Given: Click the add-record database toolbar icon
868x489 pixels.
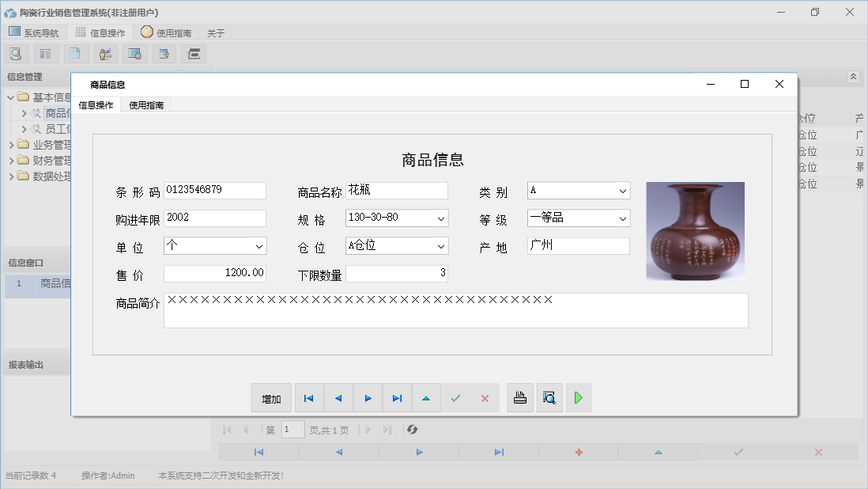Looking at the screenshot, I should (x=164, y=53).
